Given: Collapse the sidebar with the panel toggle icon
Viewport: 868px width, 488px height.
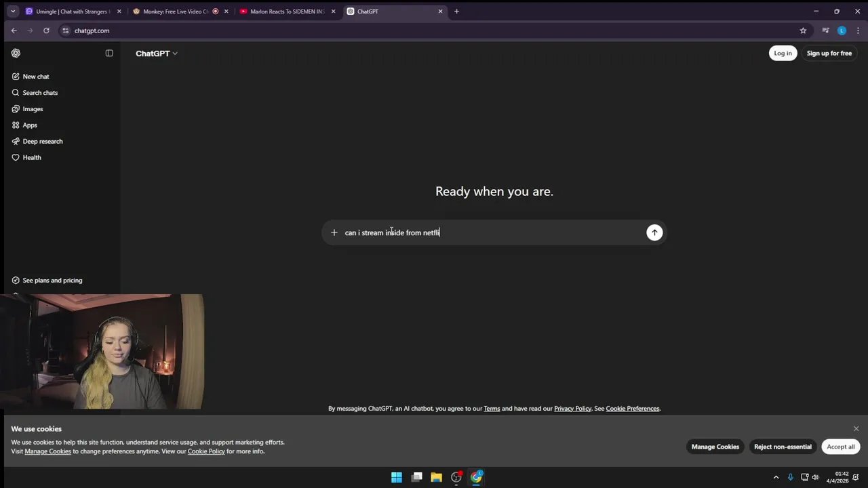Looking at the screenshot, I should pos(109,53).
